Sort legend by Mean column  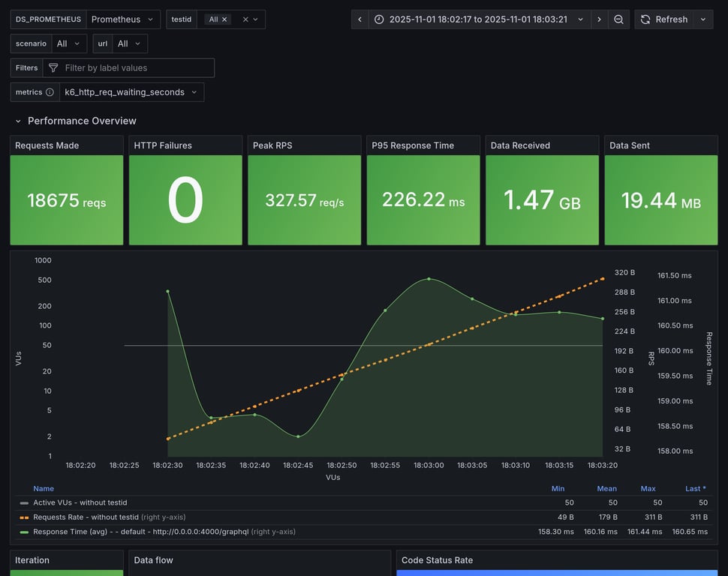tap(607, 489)
